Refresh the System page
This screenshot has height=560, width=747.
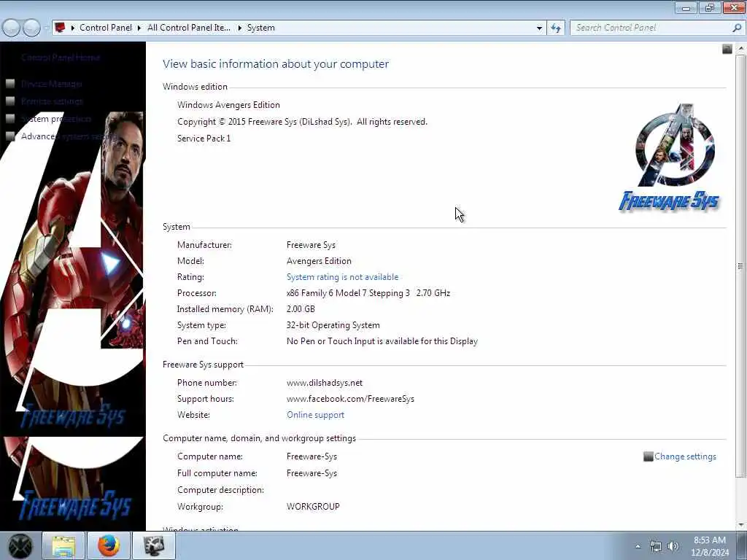[555, 28]
